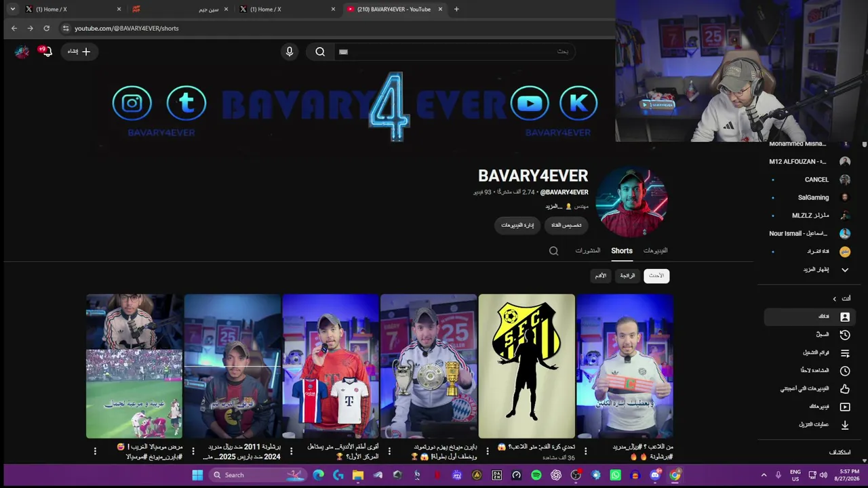The height and width of the screenshot is (488, 868).
Task: Click the Customize channel button
Action: point(566,225)
